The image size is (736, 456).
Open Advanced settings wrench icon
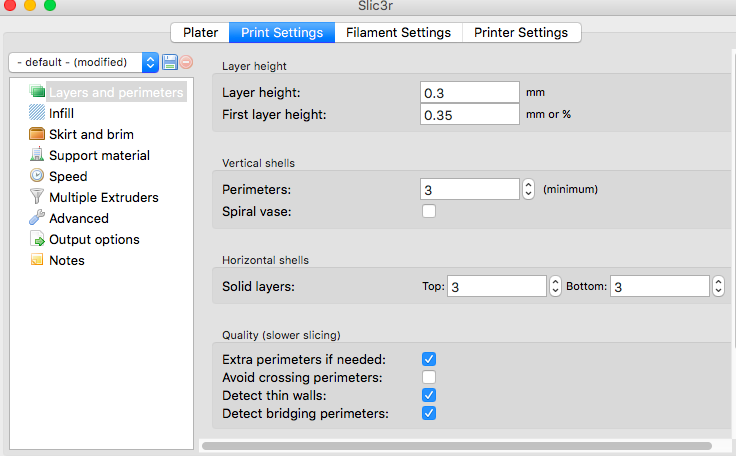(x=38, y=218)
